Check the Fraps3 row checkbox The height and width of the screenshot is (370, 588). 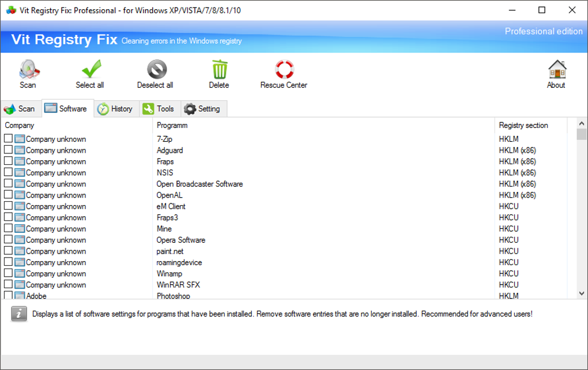tap(8, 217)
